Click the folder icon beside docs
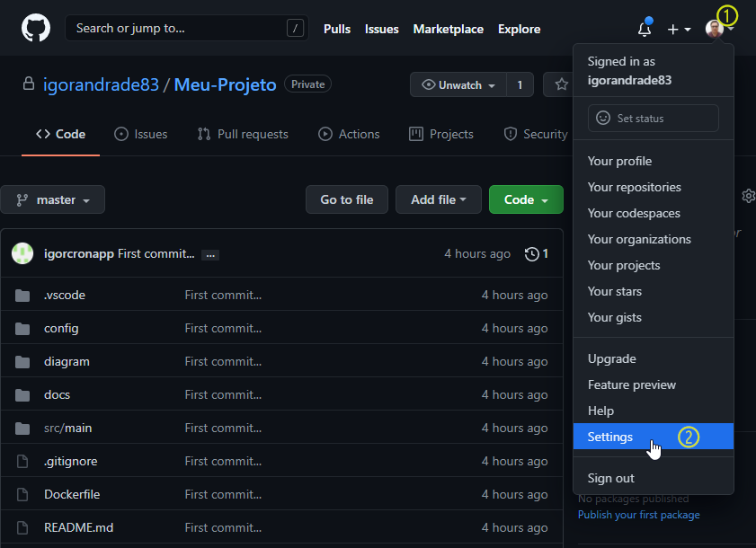 [x=22, y=395]
